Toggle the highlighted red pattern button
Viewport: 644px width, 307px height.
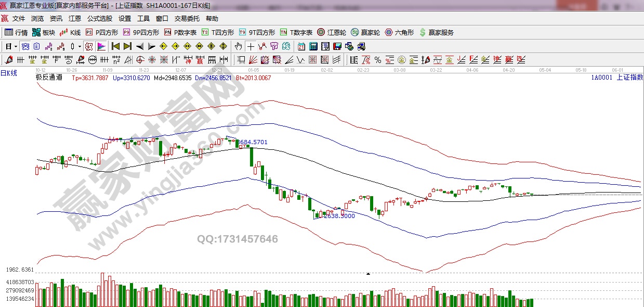click(89, 46)
